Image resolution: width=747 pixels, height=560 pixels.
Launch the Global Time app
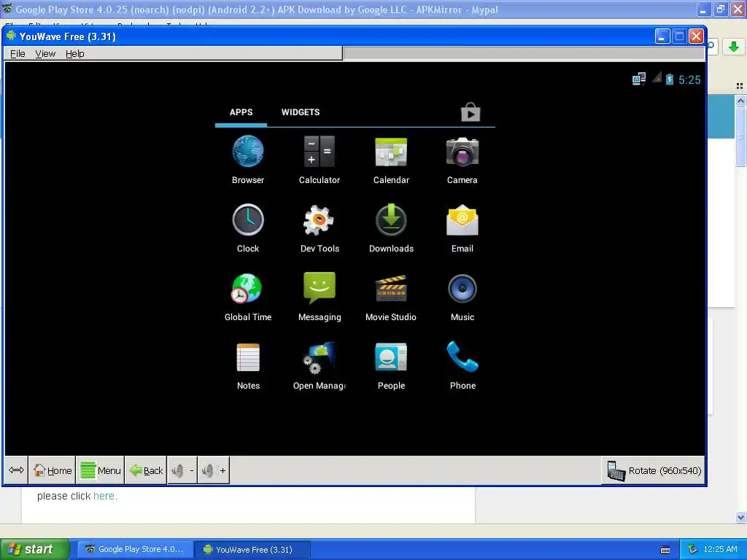coord(248,297)
